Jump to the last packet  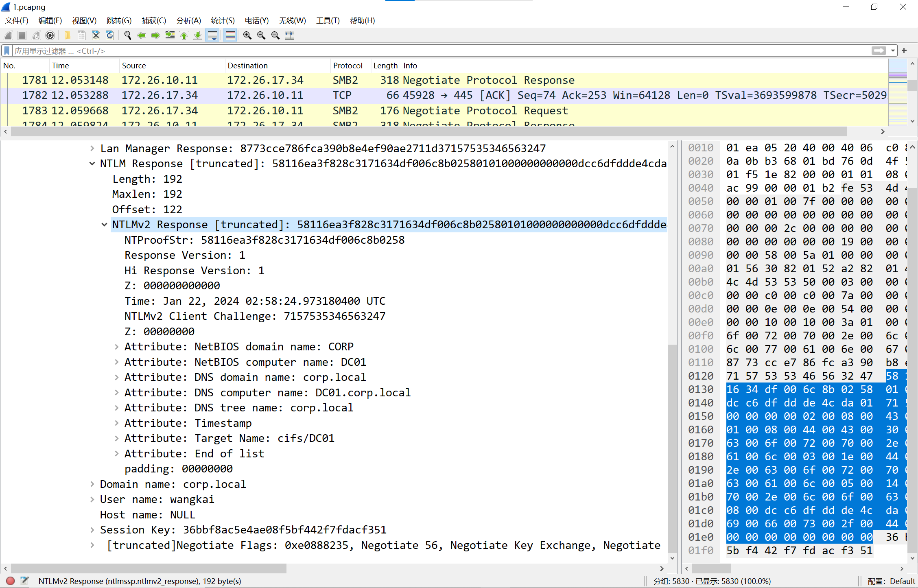[198, 35]
